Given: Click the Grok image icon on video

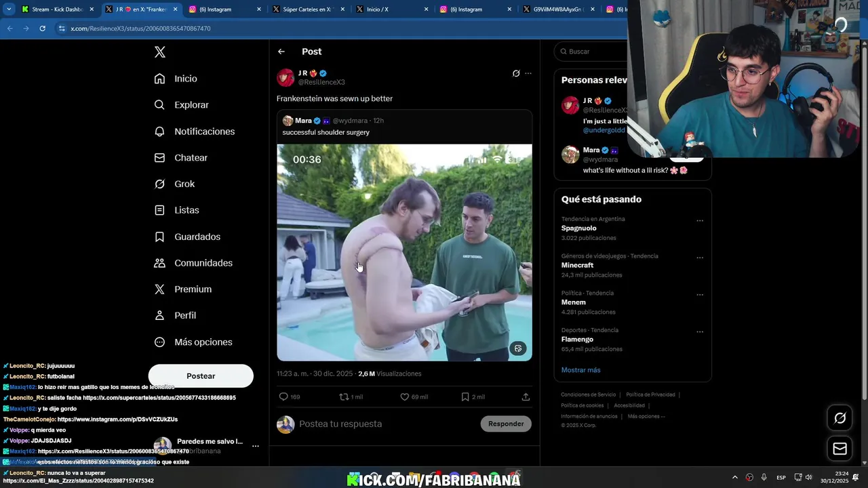Looking at the screenshot, I should coord(518,348).
